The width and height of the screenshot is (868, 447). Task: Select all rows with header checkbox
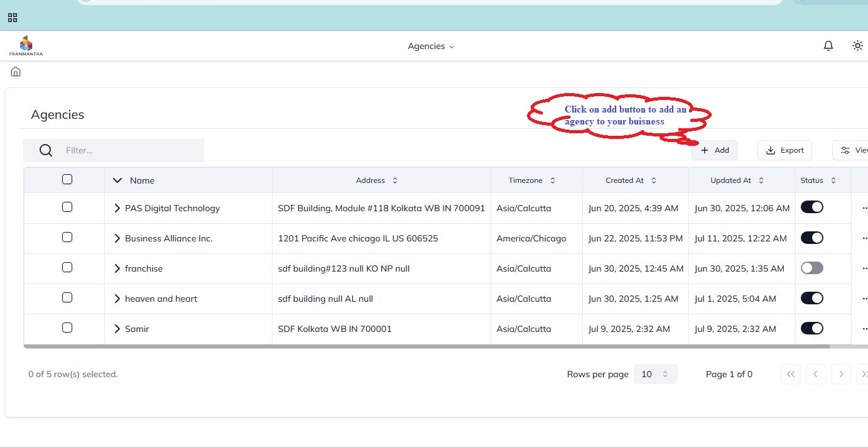pyautogui.click(x=67, y=180)
